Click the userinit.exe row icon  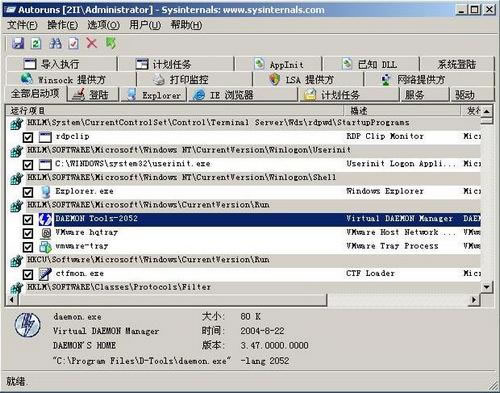click(45, 164)
